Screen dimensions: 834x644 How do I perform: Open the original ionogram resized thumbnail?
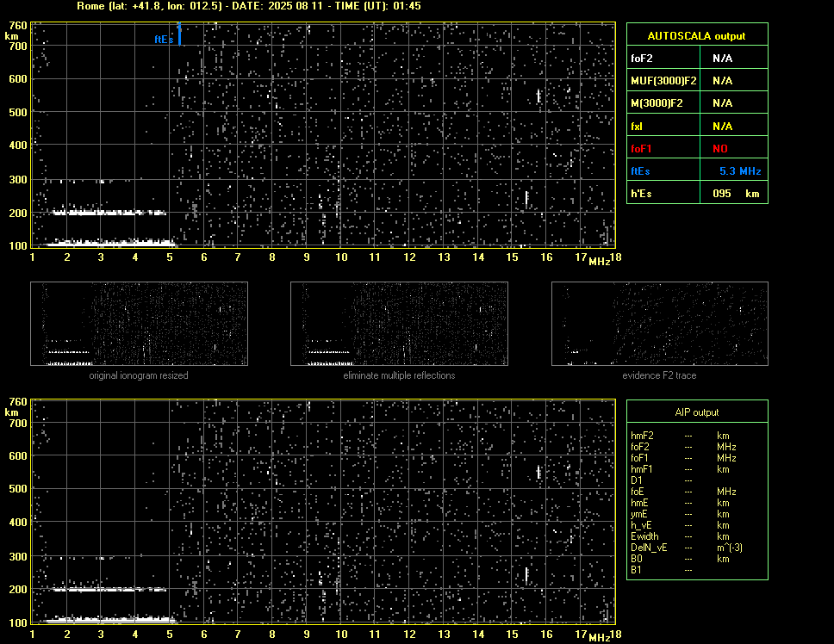tap(139, 324)
